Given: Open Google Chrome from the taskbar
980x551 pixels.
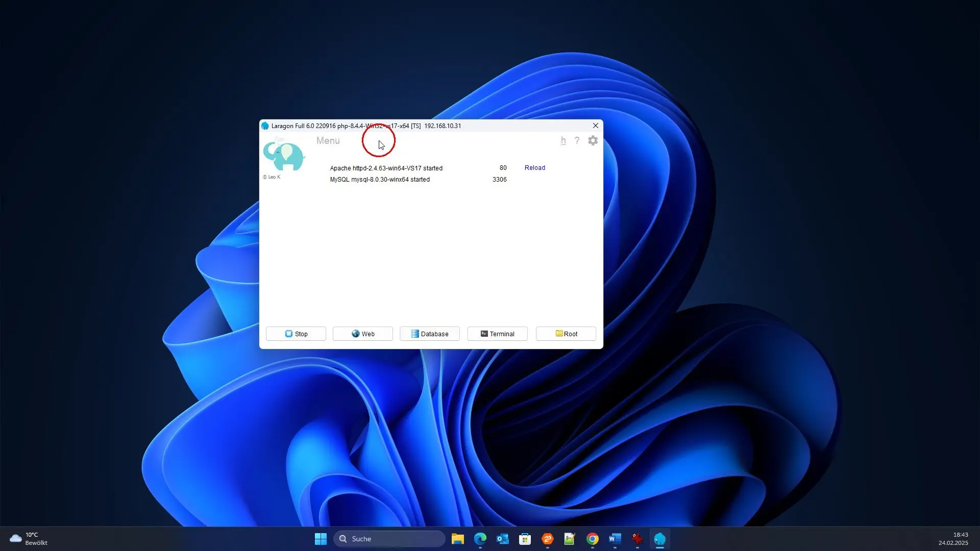Looking at the screenshot, I should [x=592, y=539].
